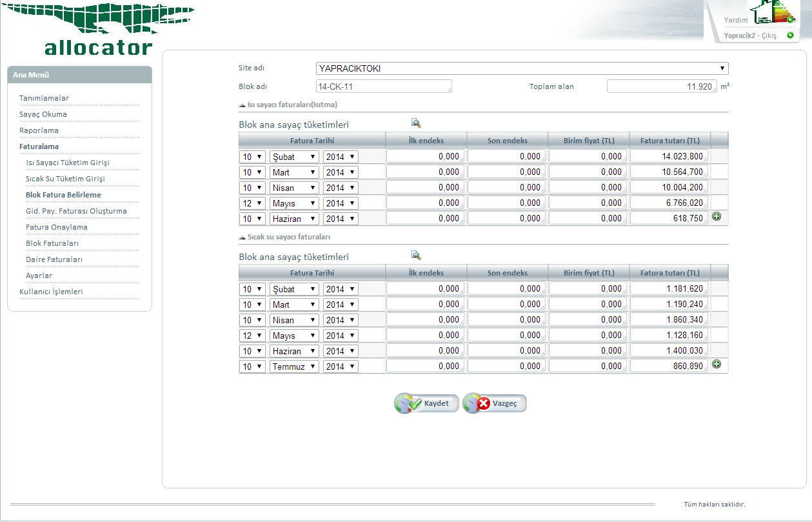Click the Toplam alan input field
Screen dimensions: 812x522
click(662, 86)
